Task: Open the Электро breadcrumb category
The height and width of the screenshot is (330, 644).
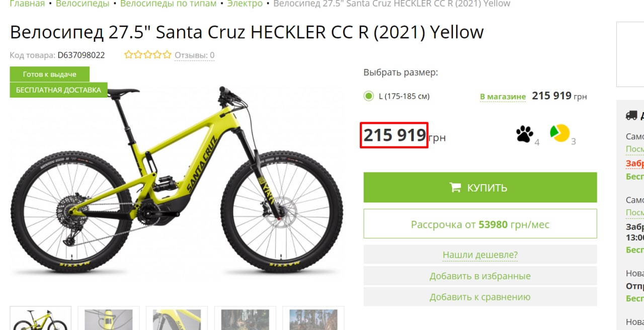Action: pos(245,4)
